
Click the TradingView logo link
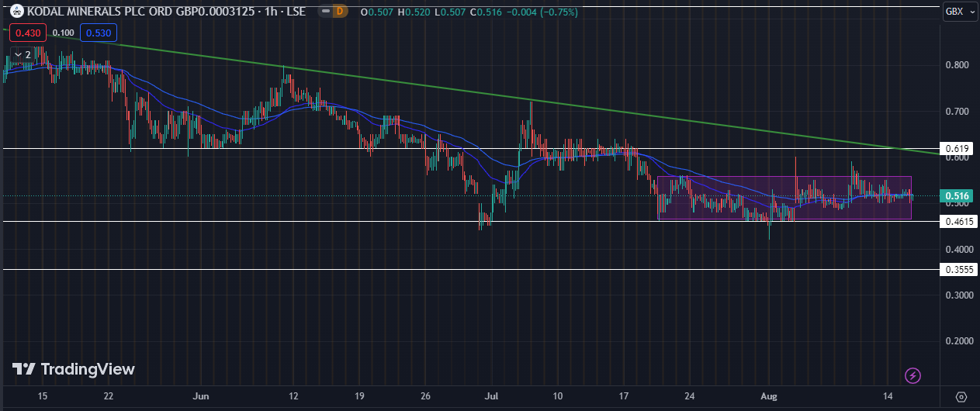click(74, 369)
